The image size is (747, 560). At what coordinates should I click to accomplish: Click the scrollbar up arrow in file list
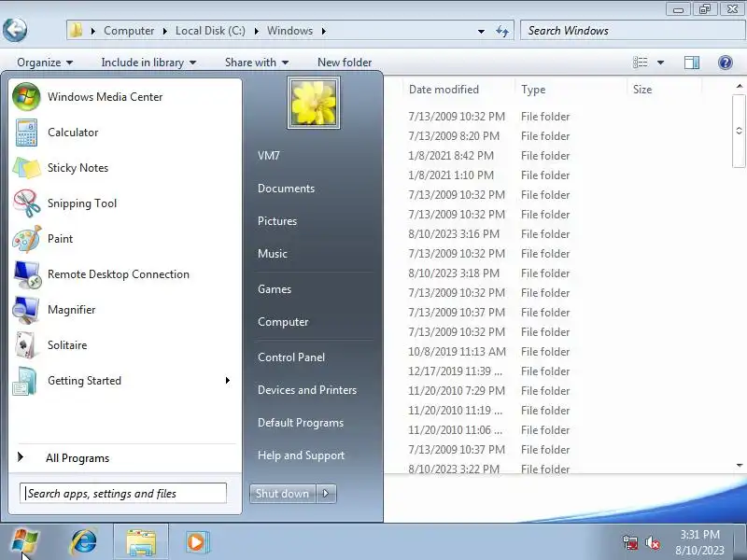739,86
